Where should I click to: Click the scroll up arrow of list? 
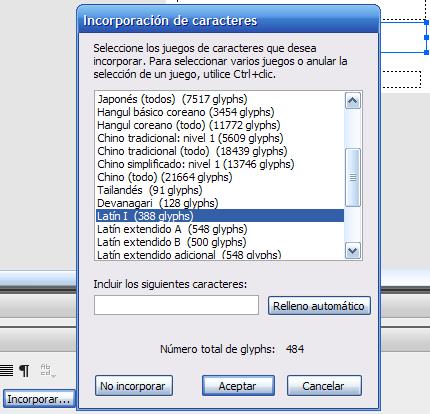click(353, 101)
